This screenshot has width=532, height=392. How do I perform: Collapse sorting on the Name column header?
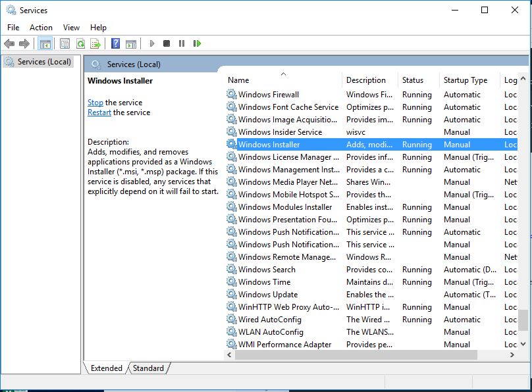pos(283,80)
